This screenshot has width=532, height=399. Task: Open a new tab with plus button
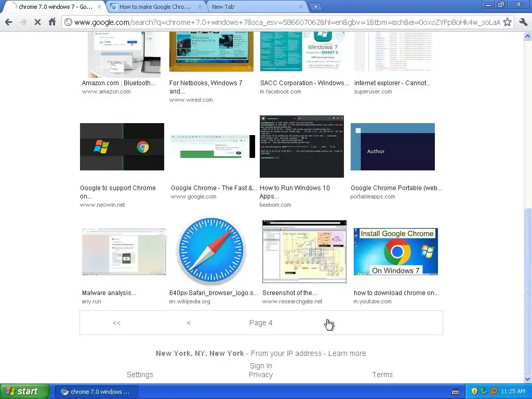[x=315, y=7]
